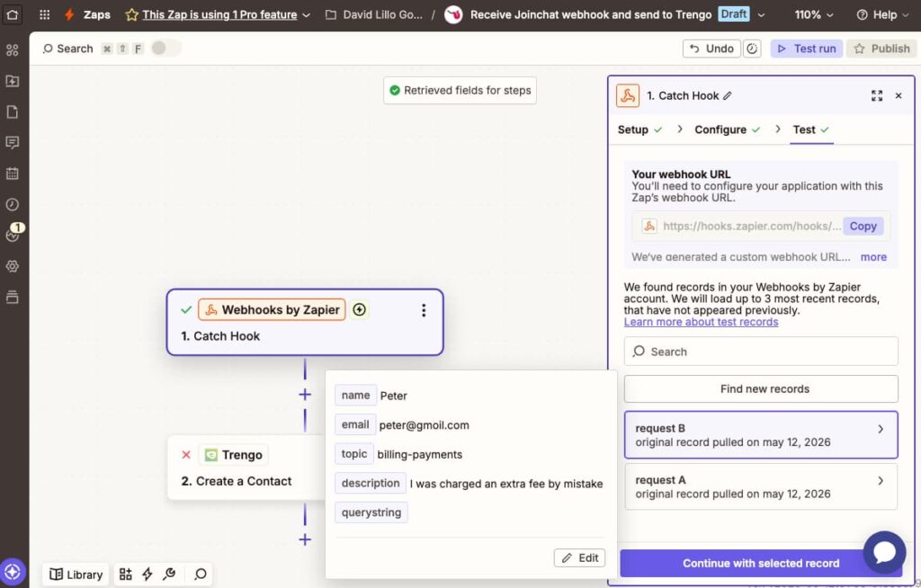The height and width of the screenshot is (588, 921).
Task: Start a Test run
Action: click(x=807, y=49)
